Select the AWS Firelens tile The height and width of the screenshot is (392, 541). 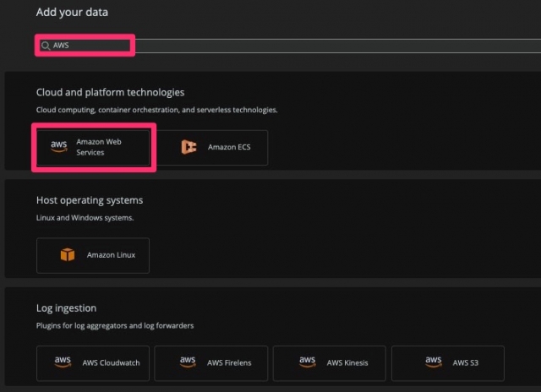pos(211,363)
